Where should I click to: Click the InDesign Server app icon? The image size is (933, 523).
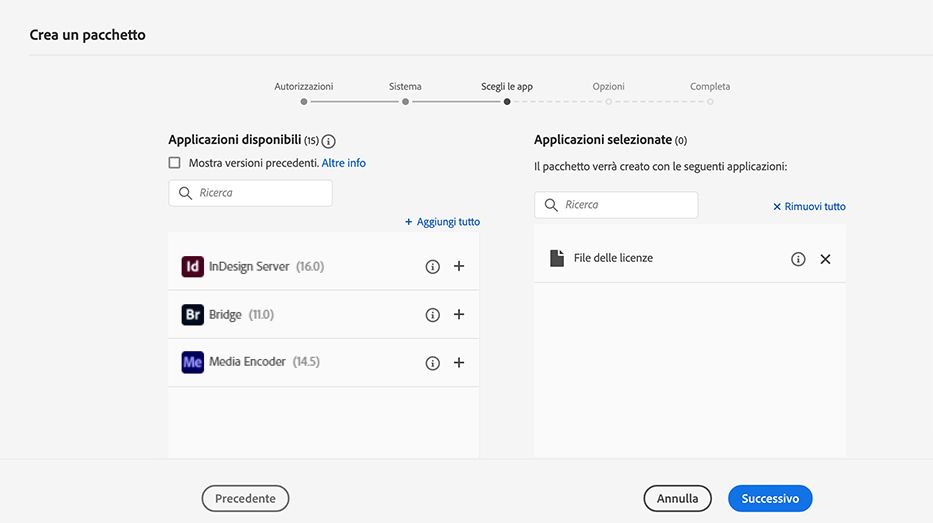pos(193,267)
